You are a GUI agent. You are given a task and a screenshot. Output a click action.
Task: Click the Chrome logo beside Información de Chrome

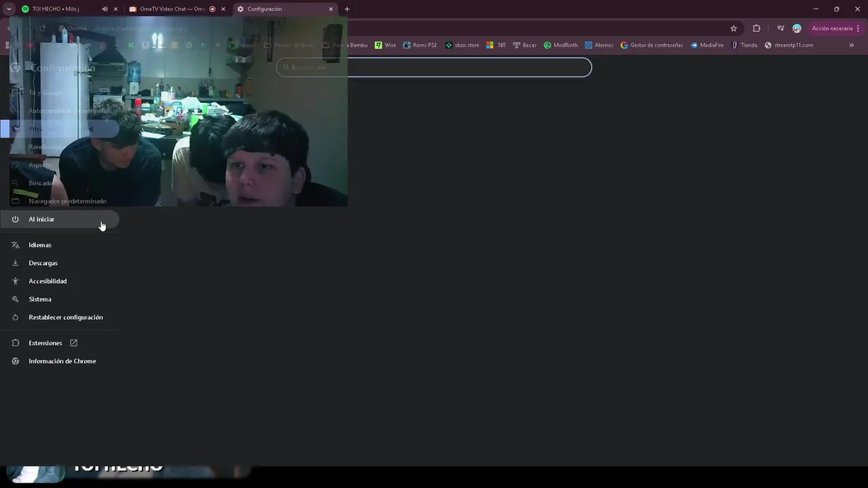pyautogui.click(x=15, y=361)
